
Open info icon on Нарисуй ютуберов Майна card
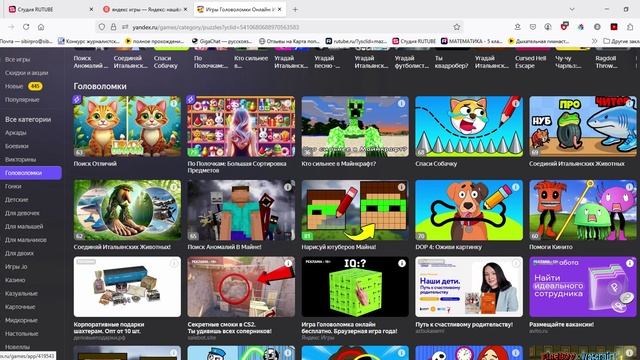(x=402, y=187)
